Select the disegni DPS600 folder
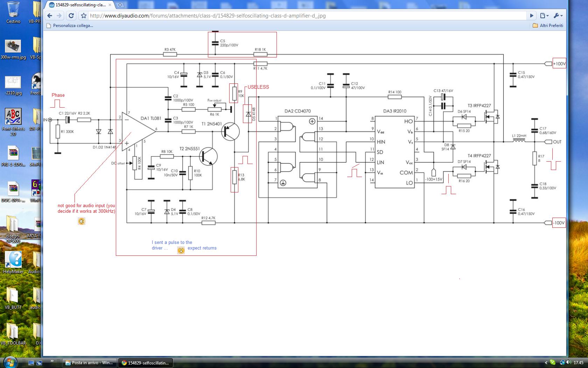The height and width of the screenshot is (368, 588). tap(13, 229)
